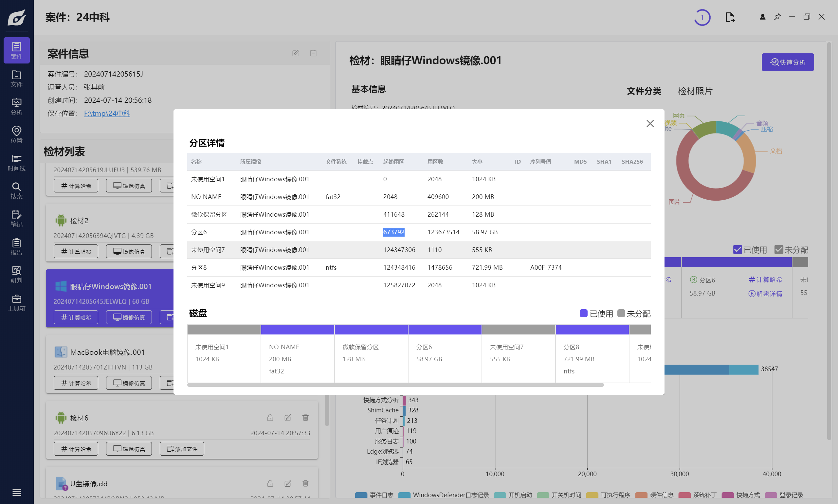Switch to 检材照片 tab
The height and width of the screenshot is (504, 838).
(695, 91)
